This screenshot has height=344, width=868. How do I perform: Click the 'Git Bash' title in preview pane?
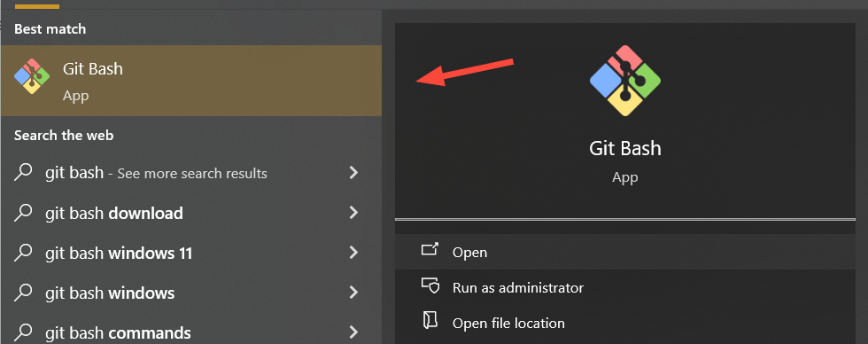[x=625, y=148]
